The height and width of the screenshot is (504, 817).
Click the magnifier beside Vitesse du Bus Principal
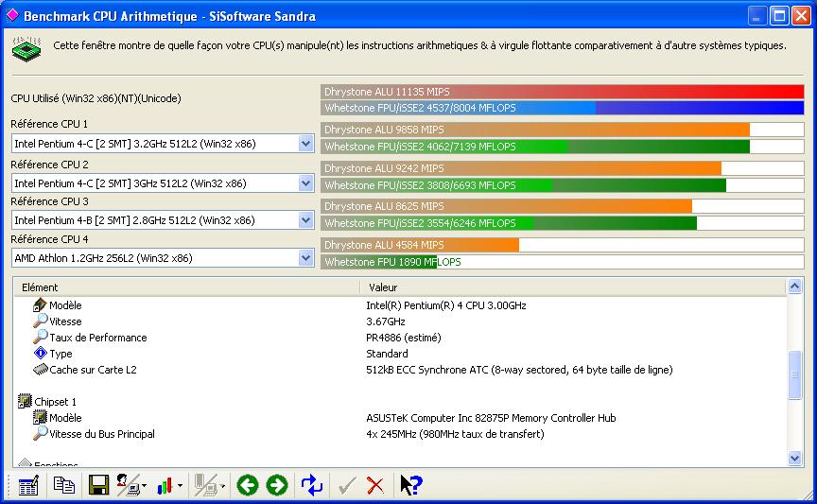(40, 433)
